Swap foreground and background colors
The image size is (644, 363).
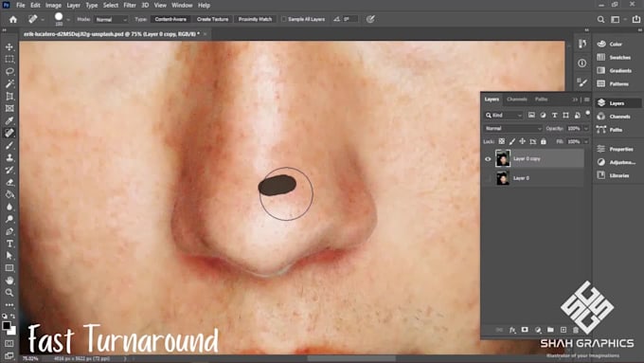12,317
